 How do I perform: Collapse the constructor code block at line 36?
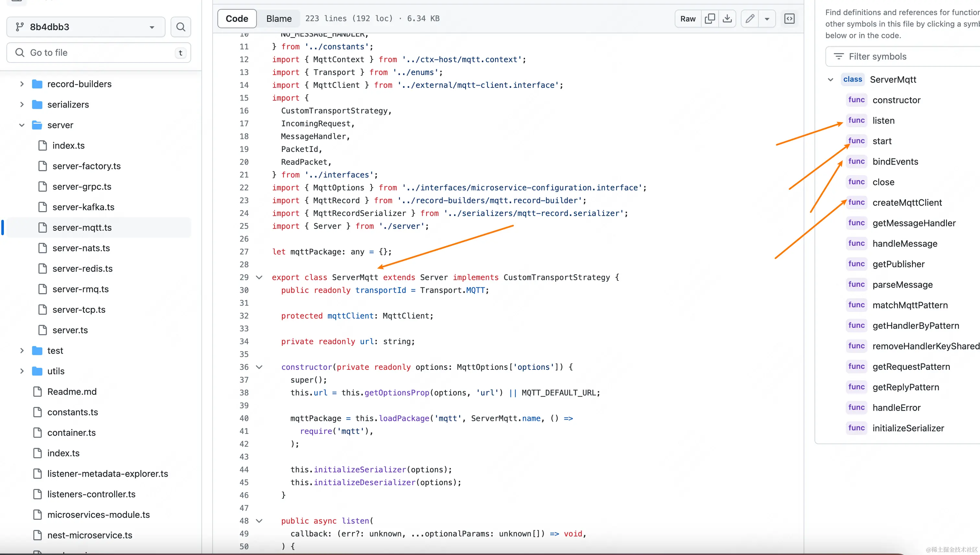tap(259, 367)
